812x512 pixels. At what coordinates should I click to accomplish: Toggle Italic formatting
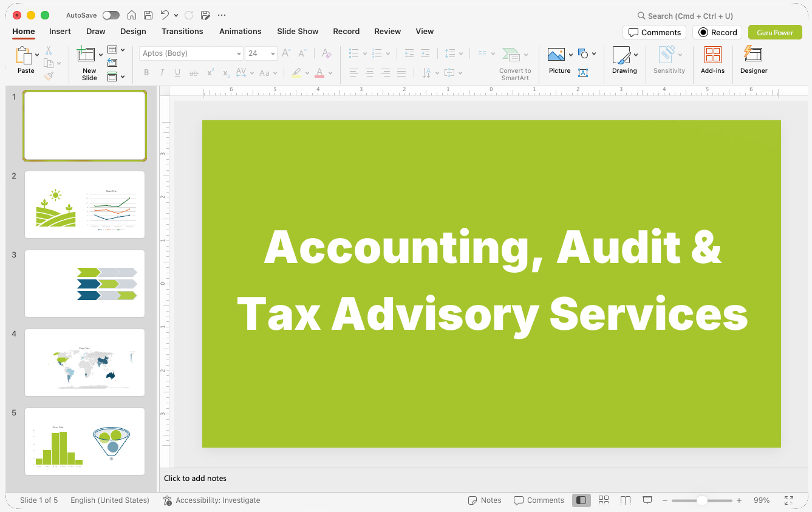(x=162, y=73)
